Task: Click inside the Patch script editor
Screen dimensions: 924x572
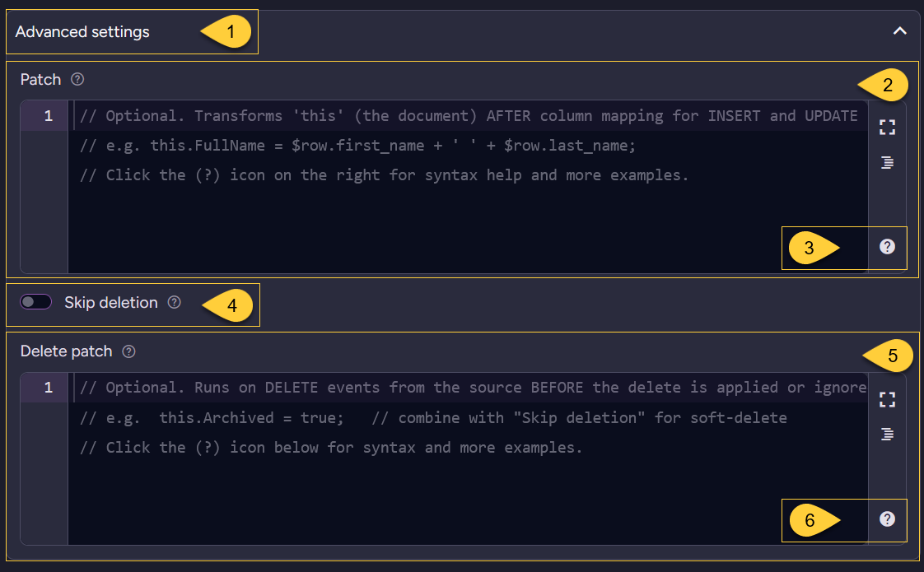Action: tap(468, 187)
